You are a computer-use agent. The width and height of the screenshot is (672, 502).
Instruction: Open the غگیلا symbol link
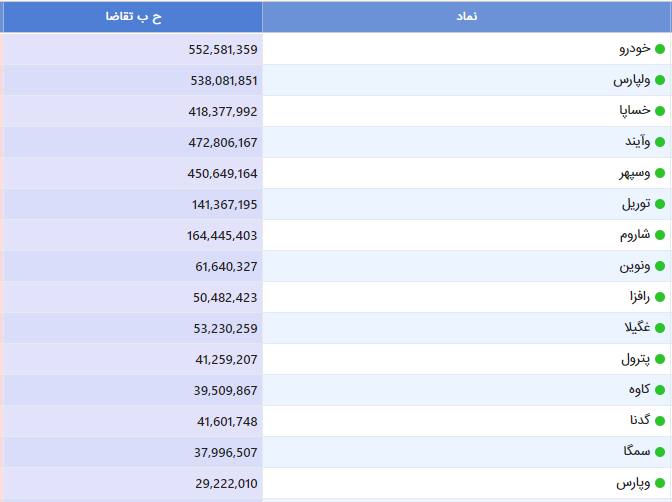coord(637,328)
